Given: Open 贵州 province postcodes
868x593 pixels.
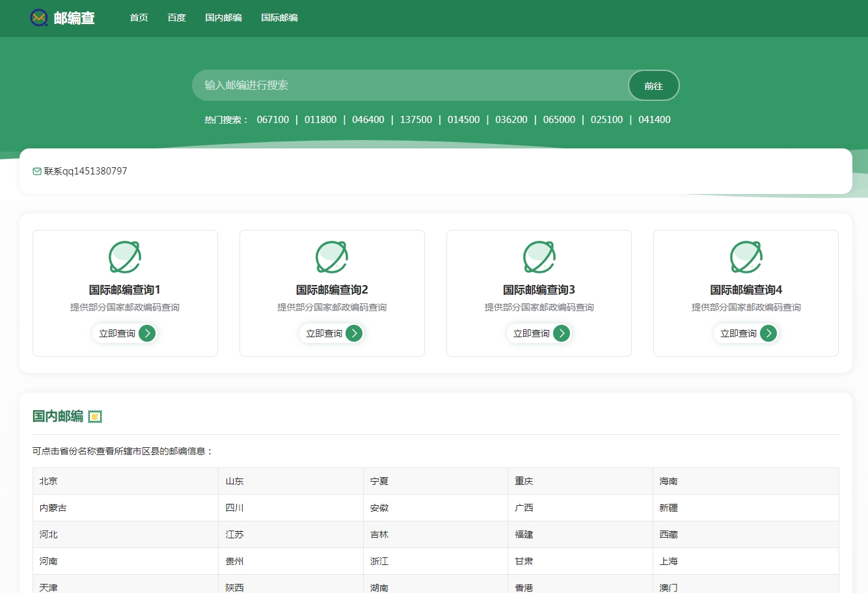Looking at the screenshot, I should point(235,561).
